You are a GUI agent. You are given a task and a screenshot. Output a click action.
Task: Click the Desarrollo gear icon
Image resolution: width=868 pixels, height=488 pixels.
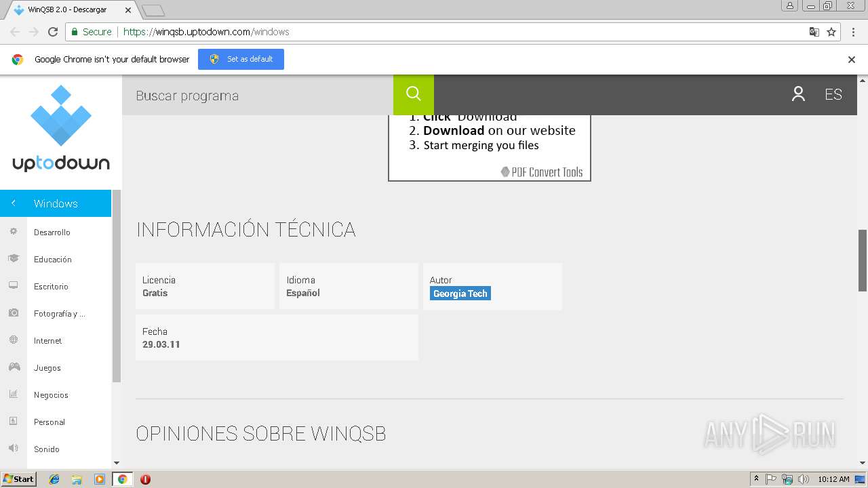tap(13, 232)
